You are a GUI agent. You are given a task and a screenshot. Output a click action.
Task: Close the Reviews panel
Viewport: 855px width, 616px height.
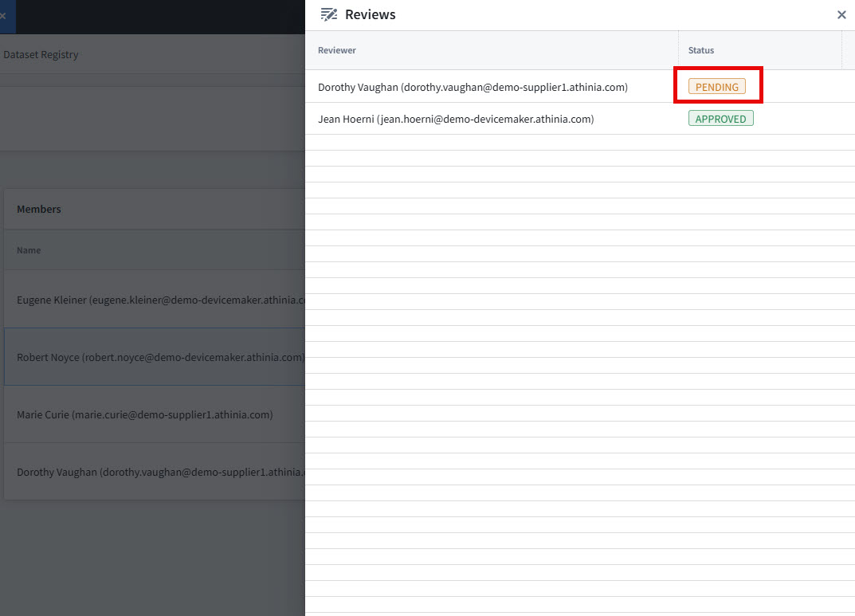click(x=841, y=14)
